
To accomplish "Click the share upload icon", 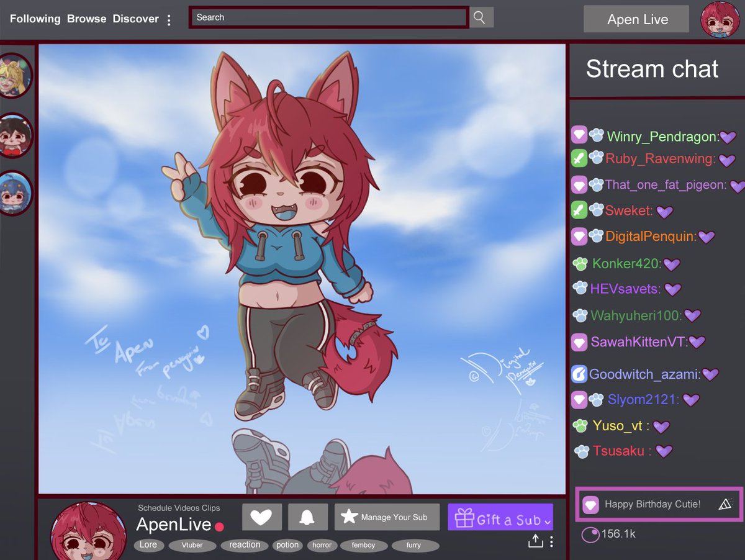I will [x=535, y=541].
